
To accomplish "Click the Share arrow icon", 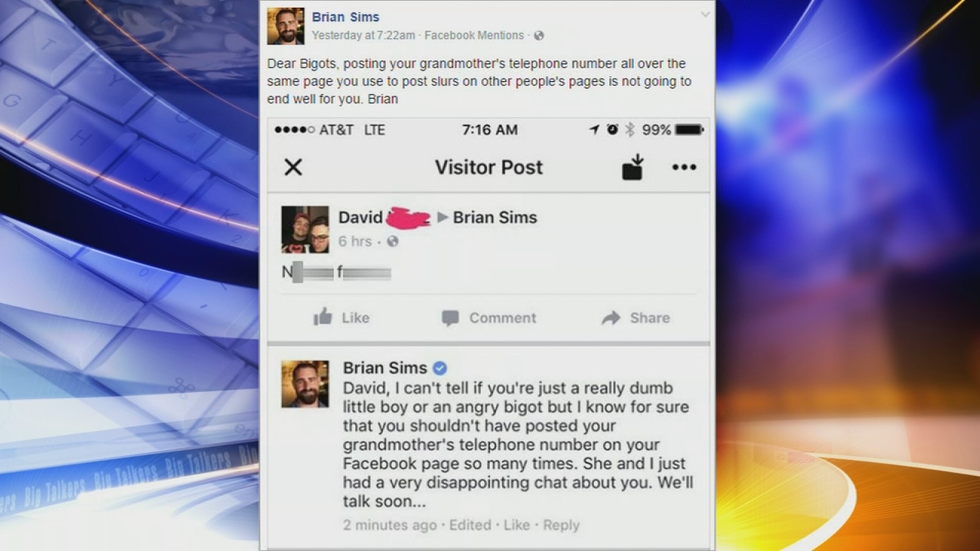I will point(611,318).
